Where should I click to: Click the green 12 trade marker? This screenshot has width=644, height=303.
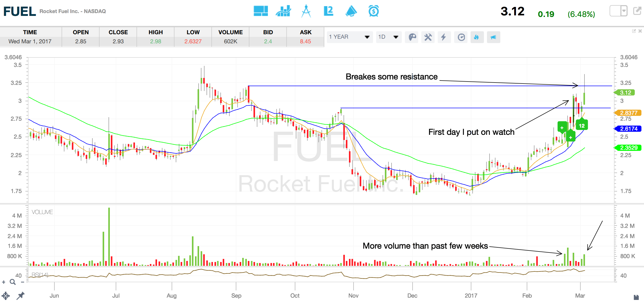click(x=581, y=126)
